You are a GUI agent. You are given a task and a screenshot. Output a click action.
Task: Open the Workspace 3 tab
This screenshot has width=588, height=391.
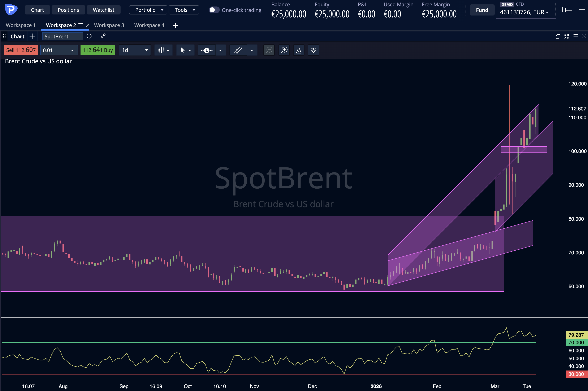pyautogui.click(x=109, y=25)
